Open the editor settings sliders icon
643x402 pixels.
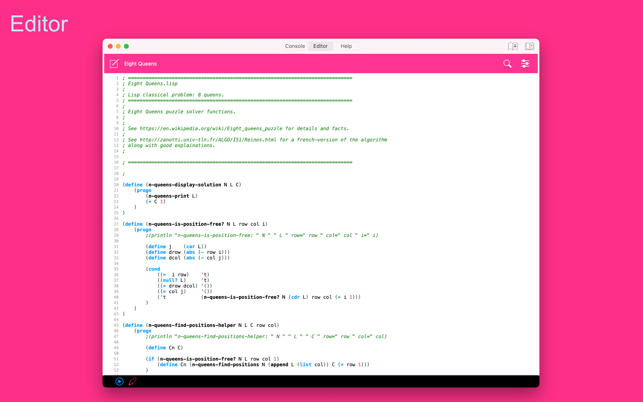(x=525, y=64)
